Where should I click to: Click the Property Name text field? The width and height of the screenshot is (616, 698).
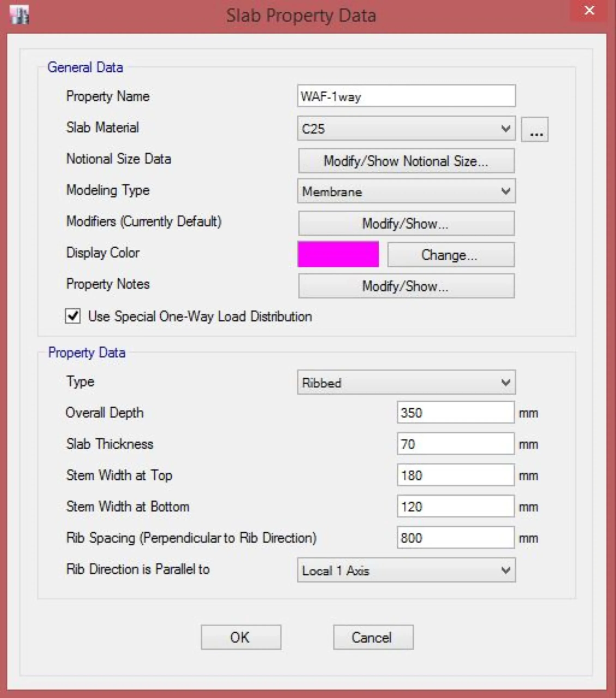click(406, 96)
